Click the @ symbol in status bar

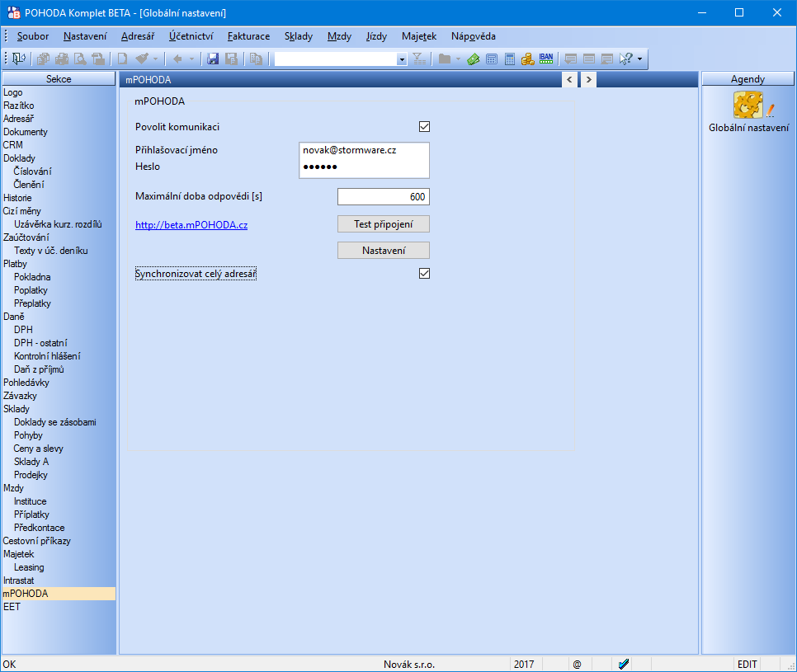click(577, 665)
